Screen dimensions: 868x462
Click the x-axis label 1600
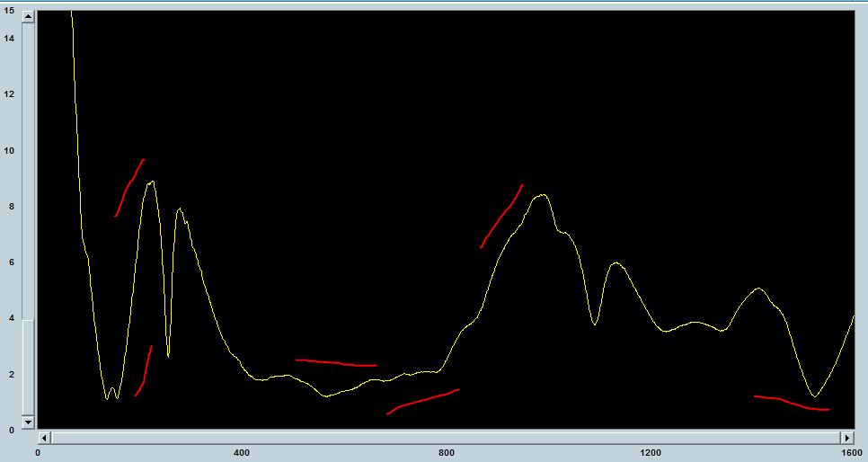tap(854, 453)
